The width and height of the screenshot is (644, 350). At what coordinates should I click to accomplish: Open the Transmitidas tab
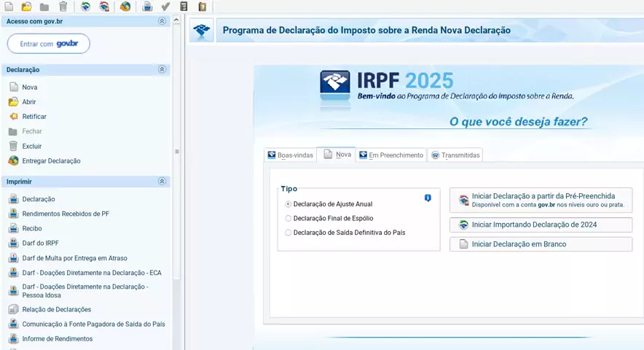click(455, 155)
